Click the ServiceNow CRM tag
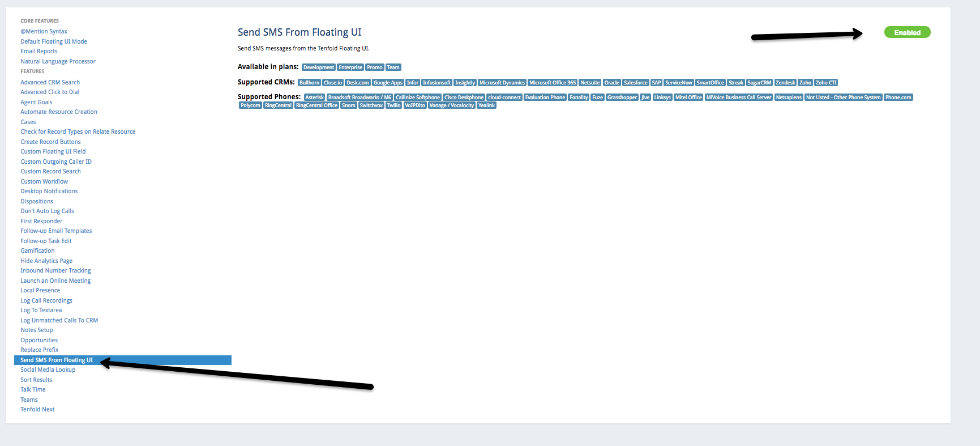The width and height of the screenshot is (980, 446). [x=679, y=83]
